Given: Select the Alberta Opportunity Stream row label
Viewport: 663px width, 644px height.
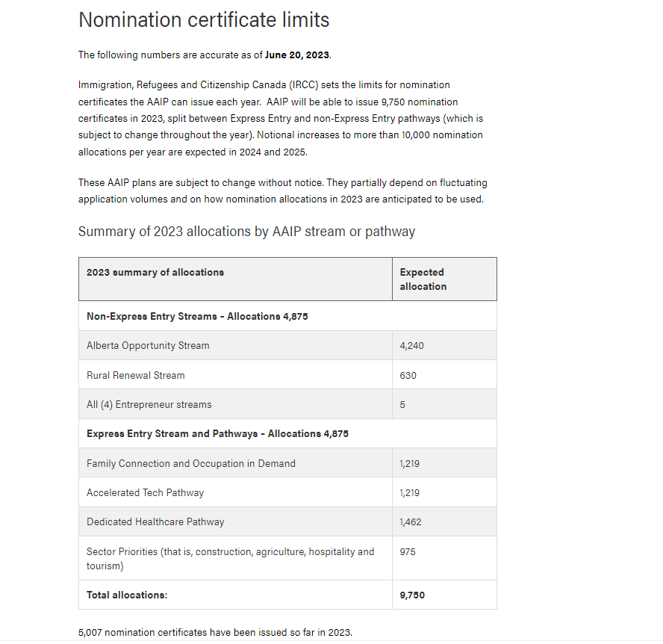Looking at the screenshot, I should click(x=148, y=346).
